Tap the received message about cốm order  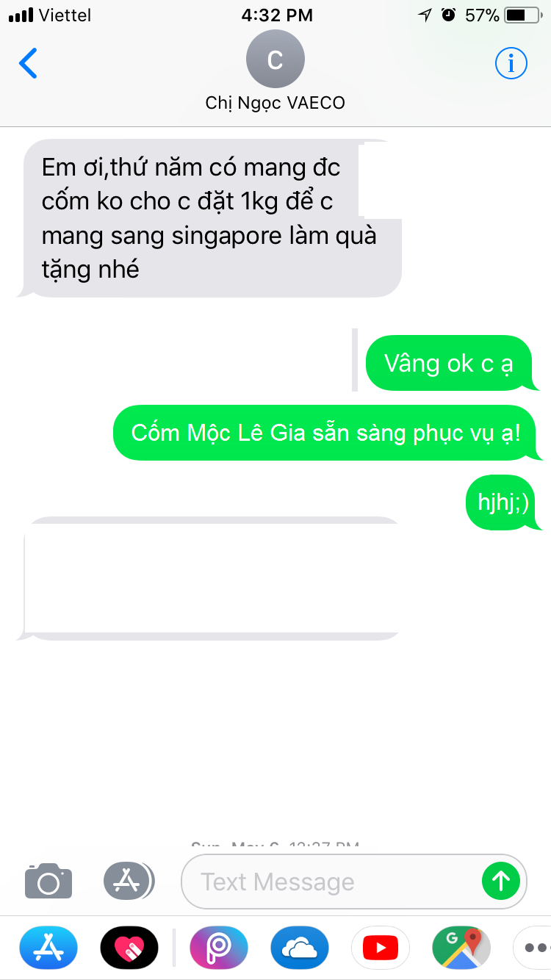tap(210, 218)
